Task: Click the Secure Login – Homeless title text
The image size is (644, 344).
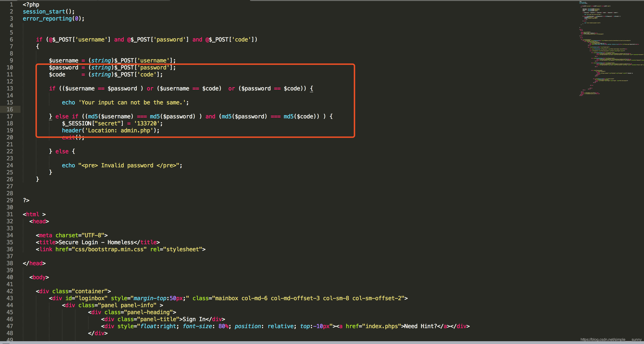Action: pyautogui.click(x=96, y=242)
